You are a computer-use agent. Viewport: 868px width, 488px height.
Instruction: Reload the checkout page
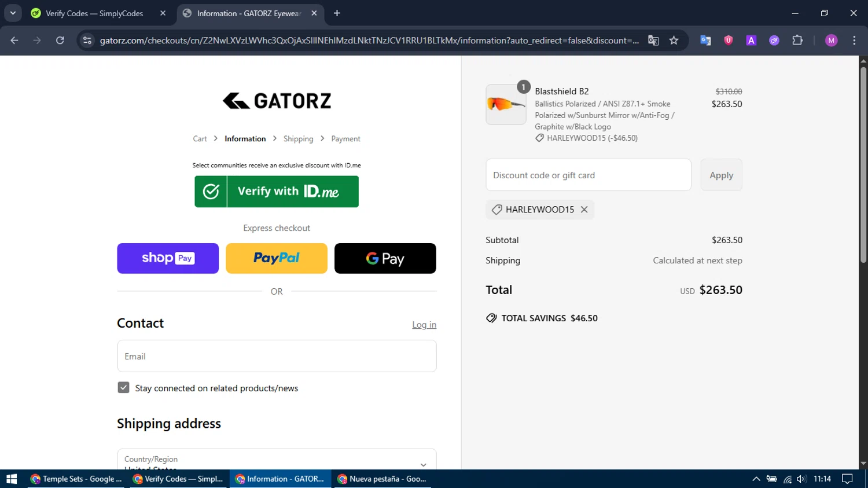point(60,41)
